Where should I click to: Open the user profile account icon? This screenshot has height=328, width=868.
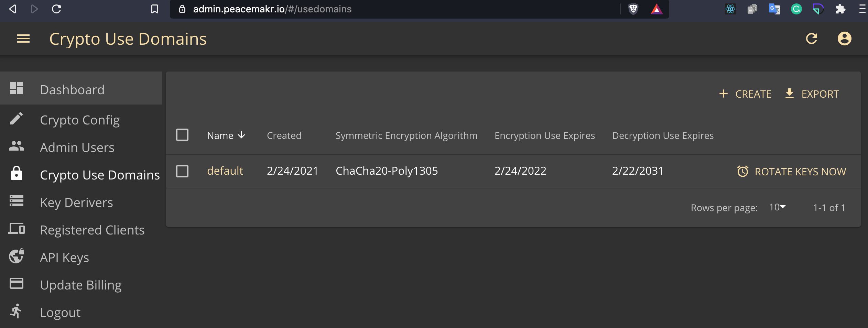point(844,39)
